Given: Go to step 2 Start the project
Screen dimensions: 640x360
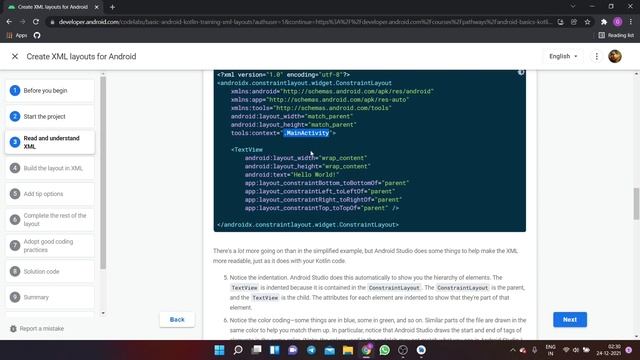Looking at the screenshot, I should (50, 116).
